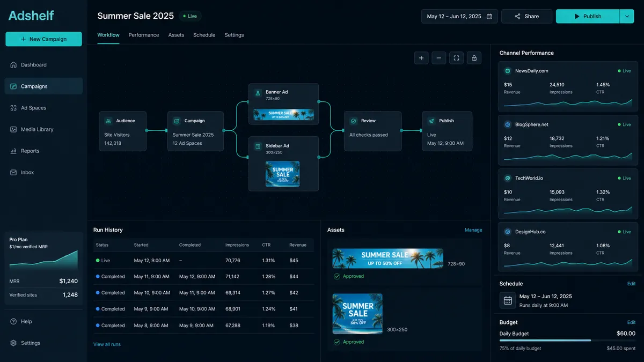Edit the Schedule section
Image resolution: width=644 pixels, height=362 pixels.
tap(631, 284)
